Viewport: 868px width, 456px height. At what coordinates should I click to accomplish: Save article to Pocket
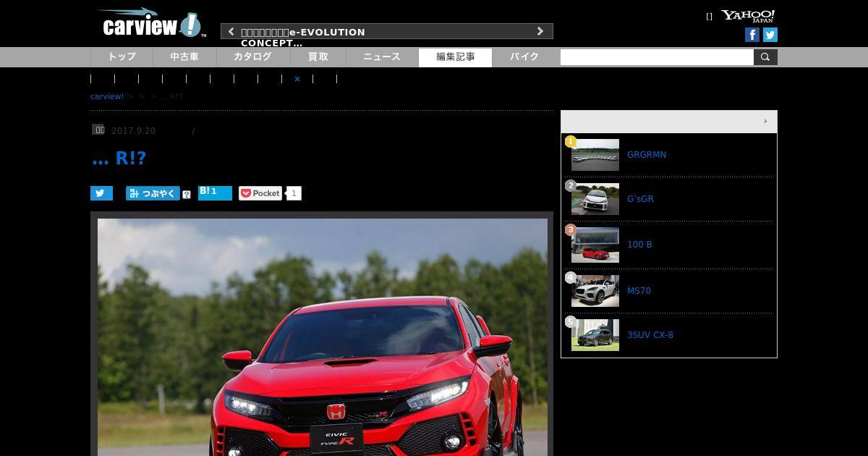pyautogui.click(x=260, y=193)
